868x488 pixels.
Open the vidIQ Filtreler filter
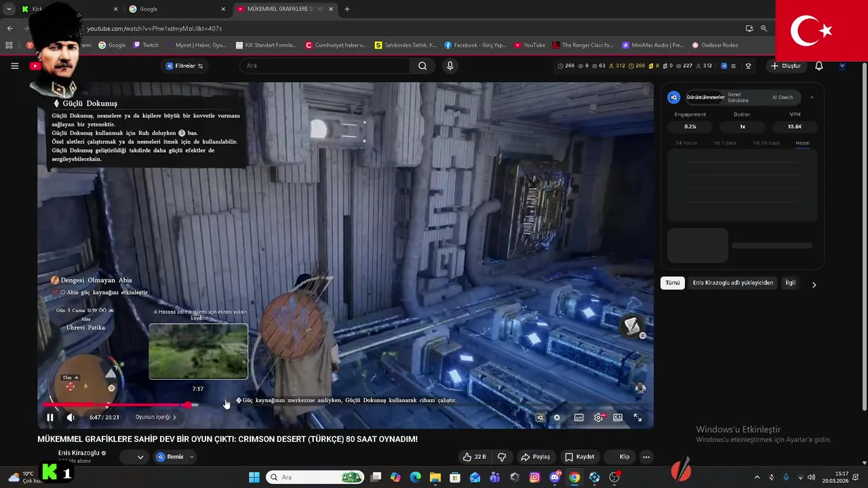184,66
